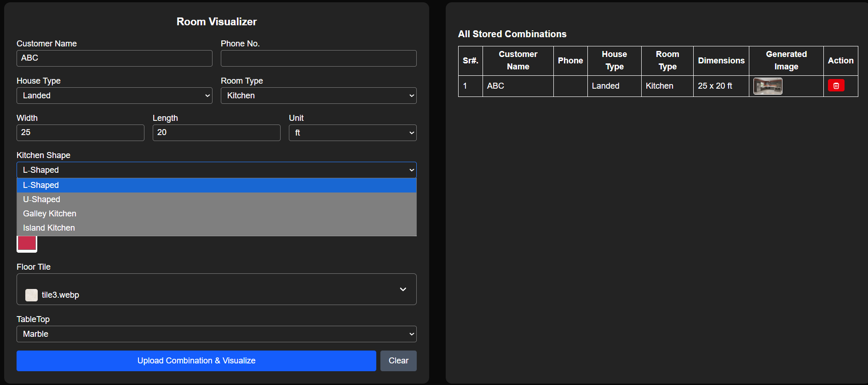Image resolution: width=868 pixels, height=385 pixels.
Task: Open the generated kitchen image thumbnail
Action: pos(767,86)
